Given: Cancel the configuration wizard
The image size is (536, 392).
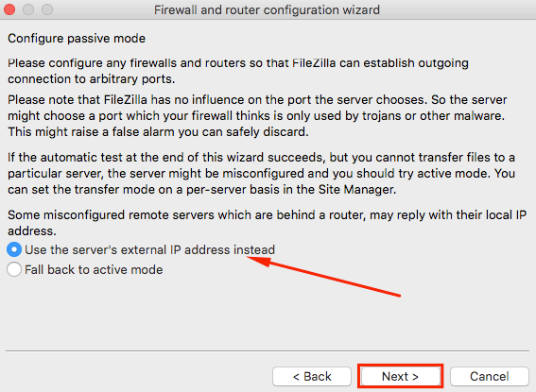Looking at the screenshot, I should (490, 376).
